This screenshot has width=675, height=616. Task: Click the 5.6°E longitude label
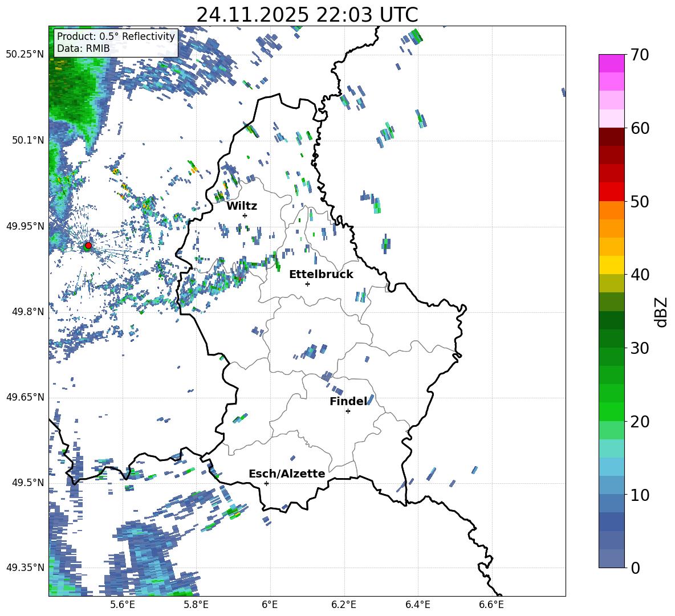coord(123,605)
